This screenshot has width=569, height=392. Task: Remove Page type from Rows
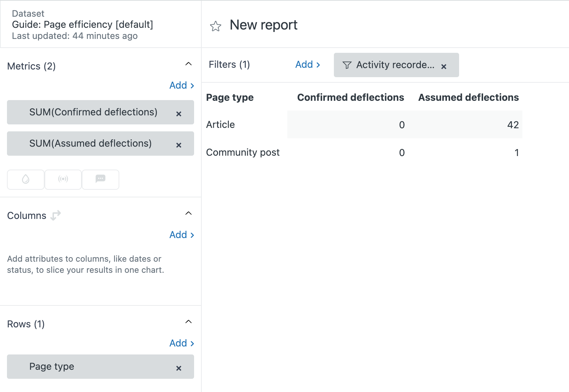pos(179,368)
